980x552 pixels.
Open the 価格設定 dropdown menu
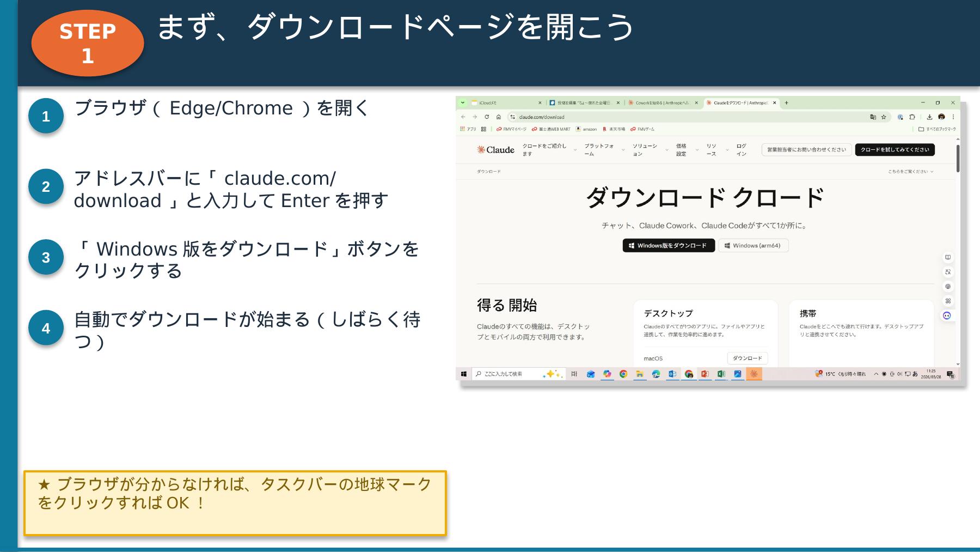click(x=681, y=151)
